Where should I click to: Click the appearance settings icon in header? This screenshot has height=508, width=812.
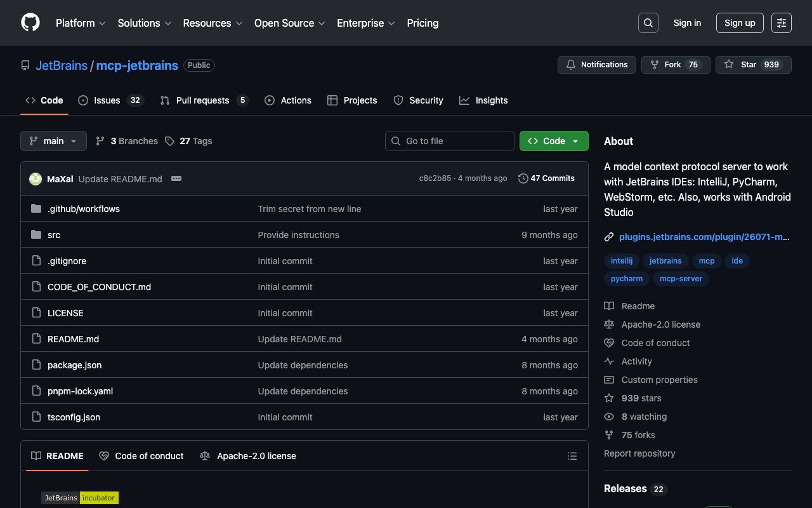click(781, 23)
